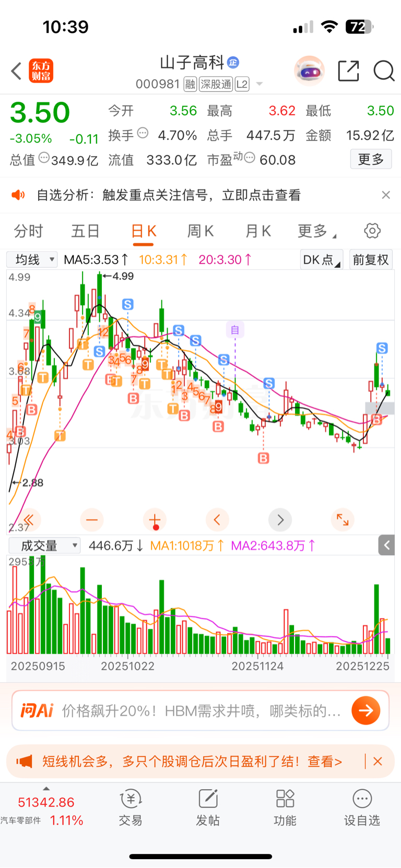The width and height of the screenshot is (401, 868).
Task: Open the 成交量 indicator dropdown
Action: (x=44, y=546)
